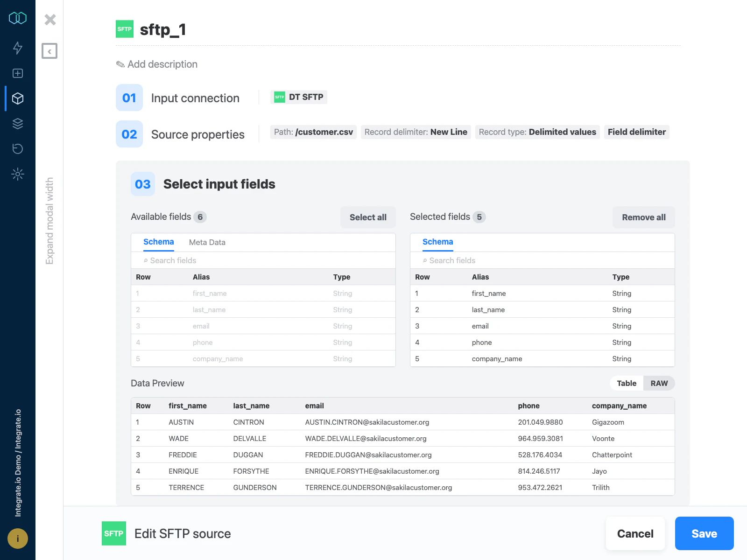Click the Record type Delimited values chip
747x560 pixels.
click(x=537, y=132)
